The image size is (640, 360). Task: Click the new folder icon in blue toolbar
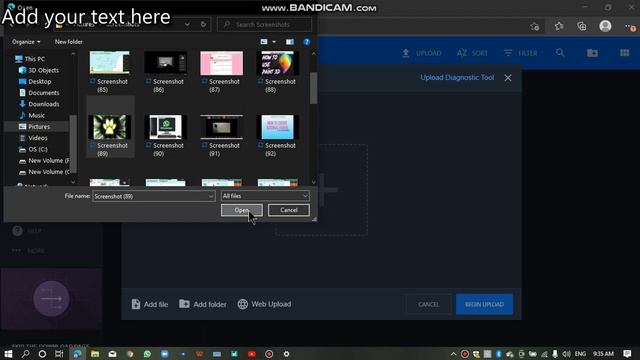coord(592,53)
